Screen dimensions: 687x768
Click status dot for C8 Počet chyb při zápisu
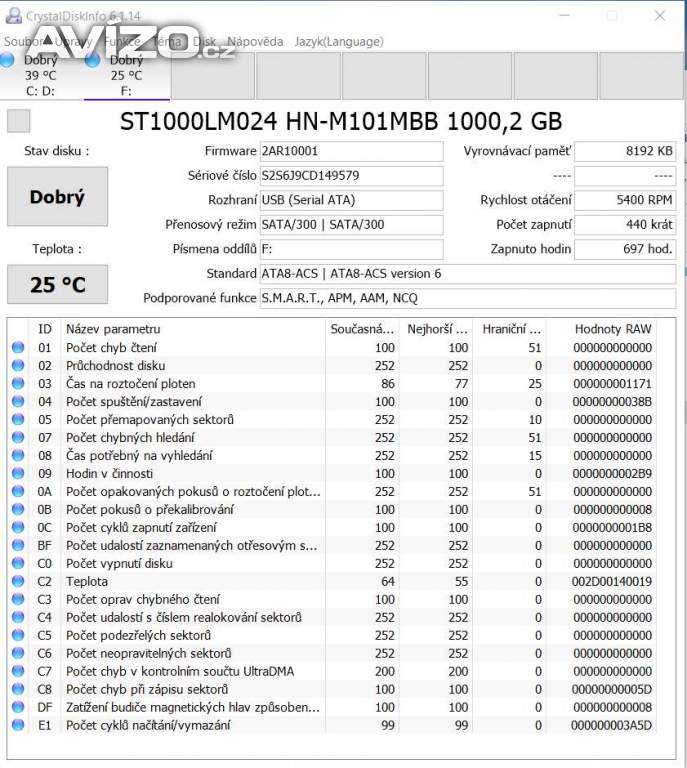[18, 689]
